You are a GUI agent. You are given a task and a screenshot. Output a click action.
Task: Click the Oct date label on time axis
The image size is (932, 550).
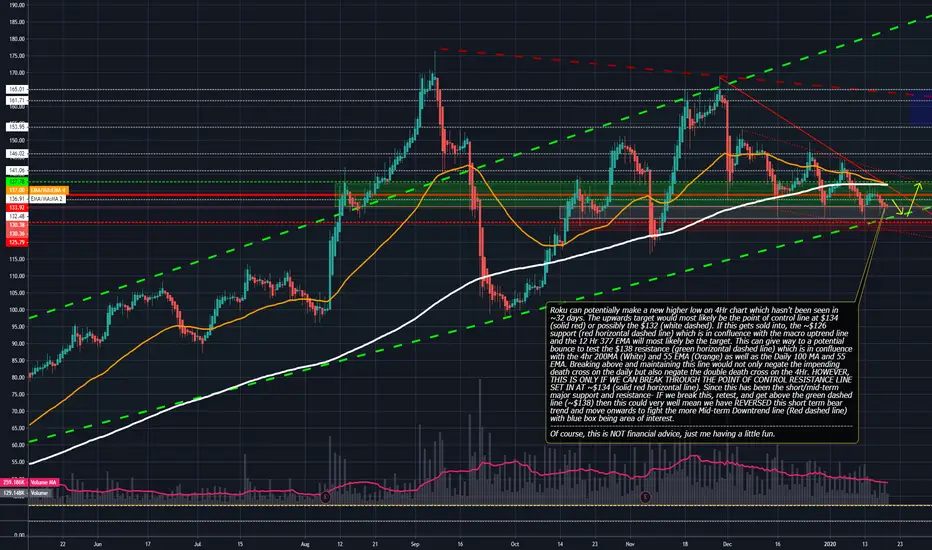click(x=515, y=543)
